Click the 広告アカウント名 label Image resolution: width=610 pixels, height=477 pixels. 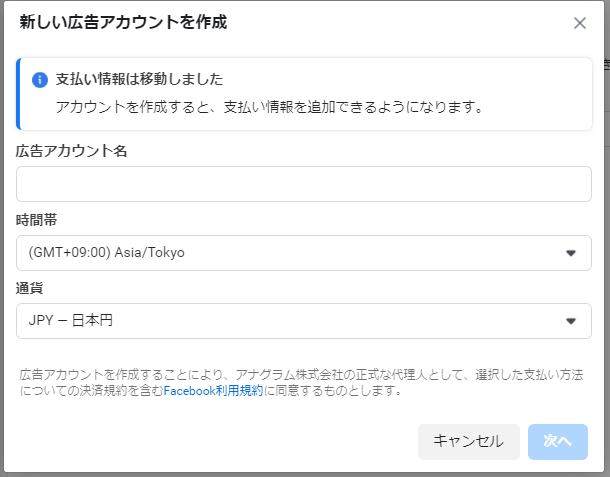71,151
